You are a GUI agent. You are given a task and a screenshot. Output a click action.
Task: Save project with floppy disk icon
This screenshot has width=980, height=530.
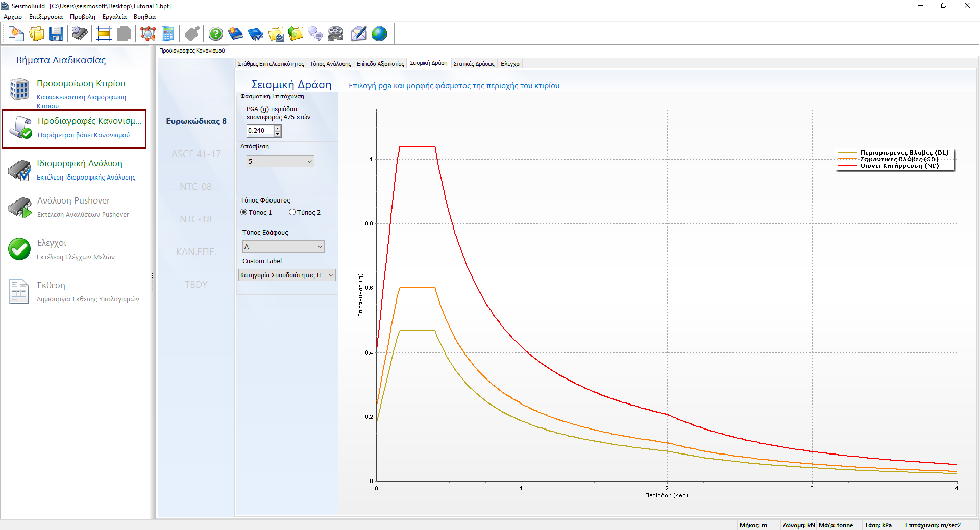[x=56, y=34]
